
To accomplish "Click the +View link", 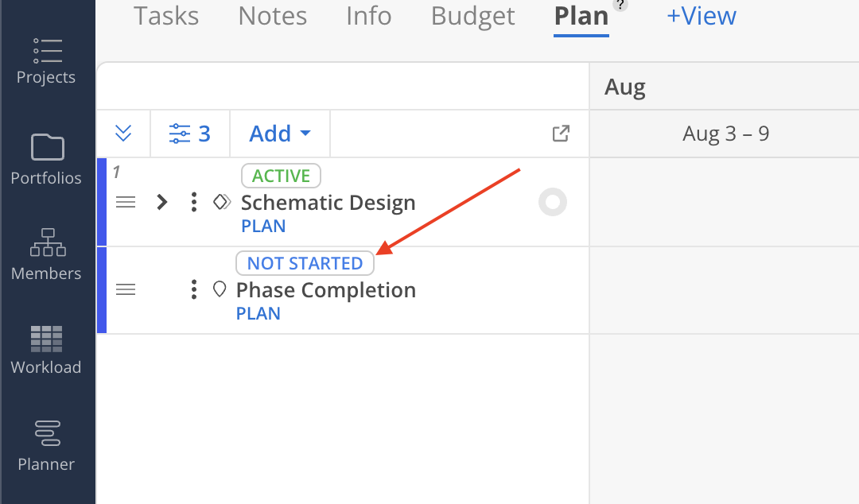I will [x=702, y=16].
